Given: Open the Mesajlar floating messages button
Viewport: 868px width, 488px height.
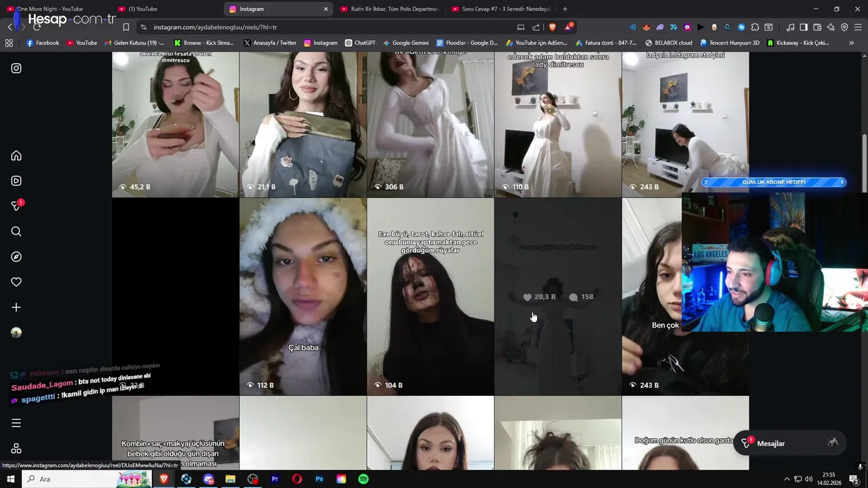Looking at the screenshot, I should [x=789, y=443].
